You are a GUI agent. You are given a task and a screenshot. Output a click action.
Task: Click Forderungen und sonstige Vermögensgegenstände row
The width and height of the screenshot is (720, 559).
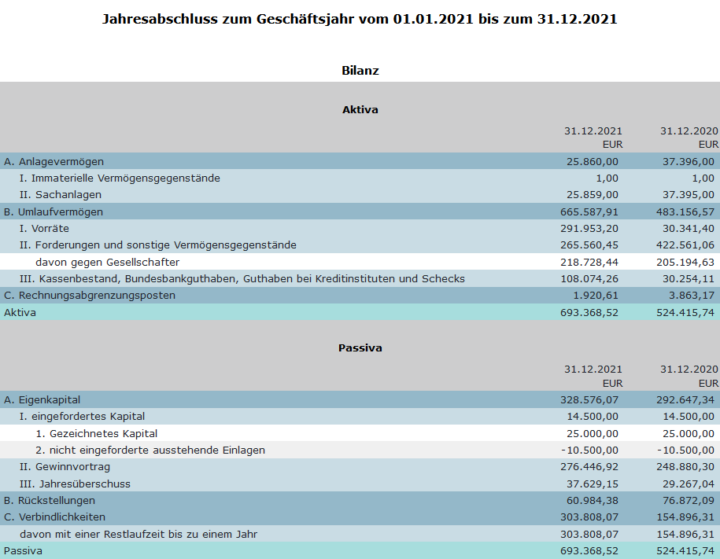coord(360,245)
